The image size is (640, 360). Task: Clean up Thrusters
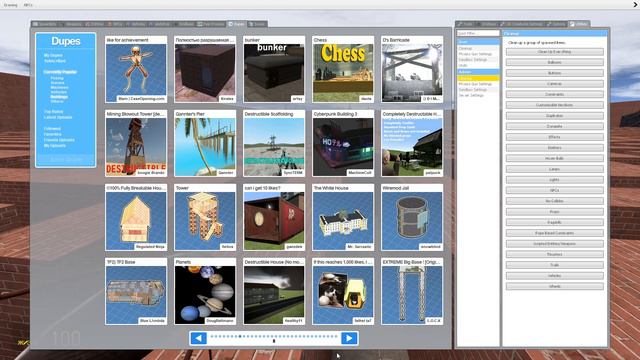[x=555, y=254]
